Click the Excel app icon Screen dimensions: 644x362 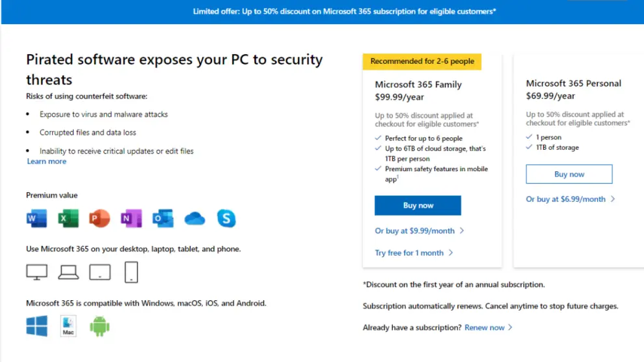coord(68,219)
